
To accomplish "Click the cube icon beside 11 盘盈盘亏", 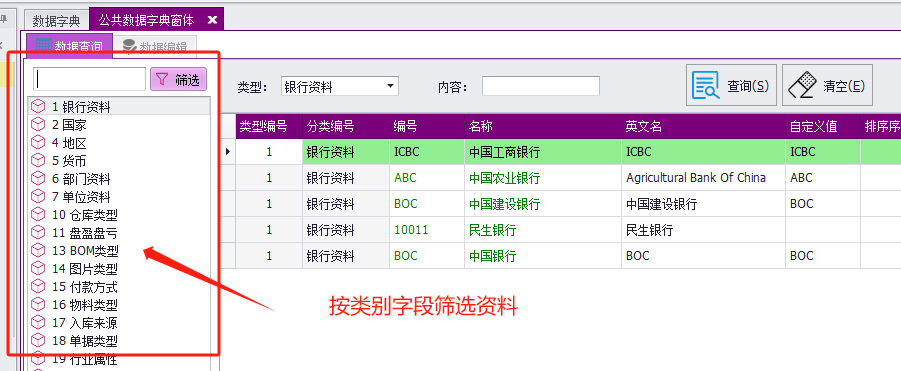I will click(38, 233).
